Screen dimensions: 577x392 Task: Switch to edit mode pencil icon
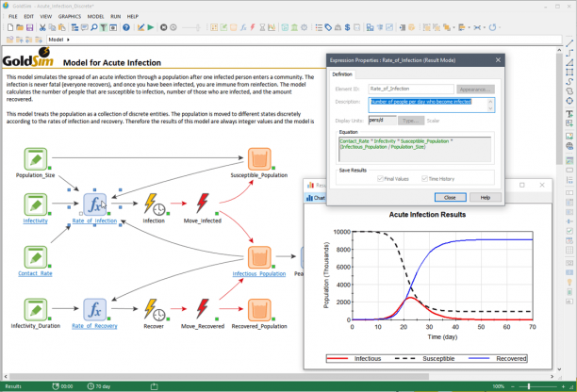140,27
